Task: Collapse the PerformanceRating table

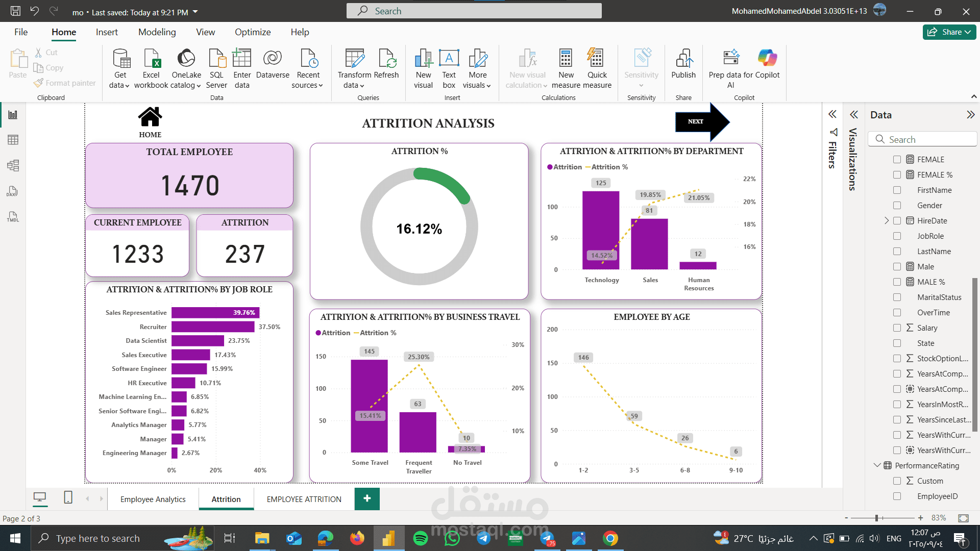Action: pyautogui.click(x=877, y=465)
